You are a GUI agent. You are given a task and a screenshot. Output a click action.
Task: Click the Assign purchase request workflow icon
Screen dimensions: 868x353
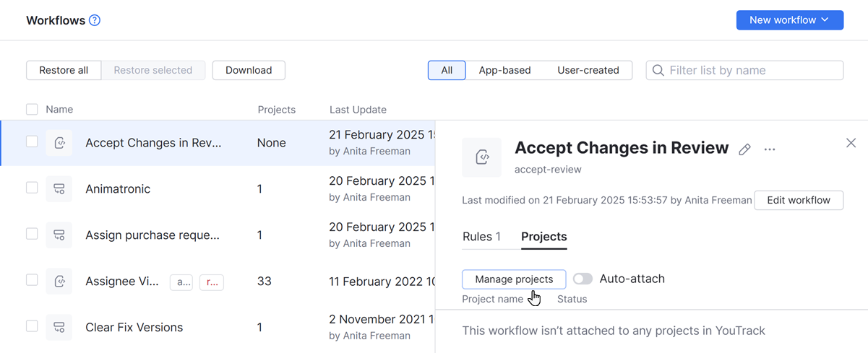click(59, 235)
